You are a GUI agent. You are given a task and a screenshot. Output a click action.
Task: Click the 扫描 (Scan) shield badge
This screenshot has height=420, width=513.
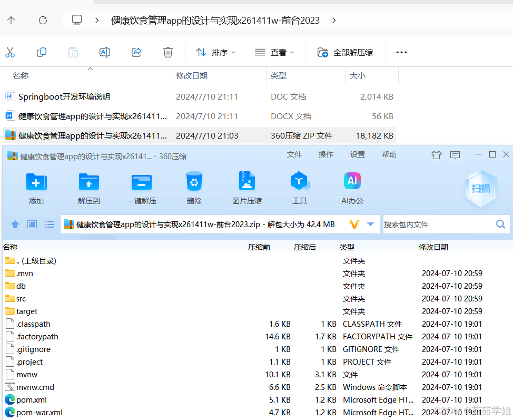coord(480,189)
